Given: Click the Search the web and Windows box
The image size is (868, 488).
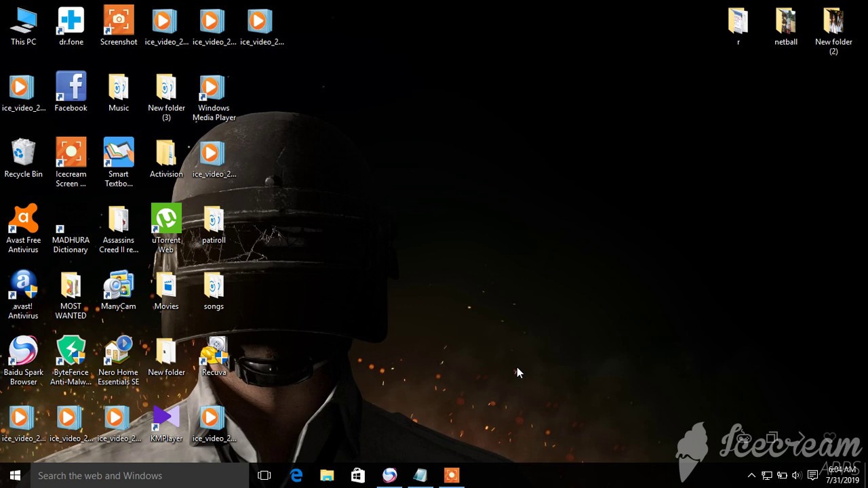Looking at the screenshot, I should coord(139,476).
